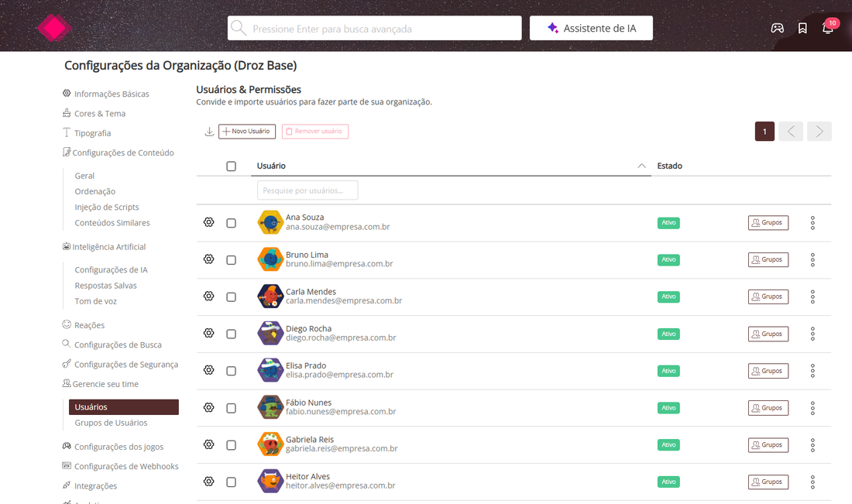This screenshot has height=504, width=852.
Task: Open settings gear for Ana Souza
Action: pyautogui.click(x=208, y=222)
